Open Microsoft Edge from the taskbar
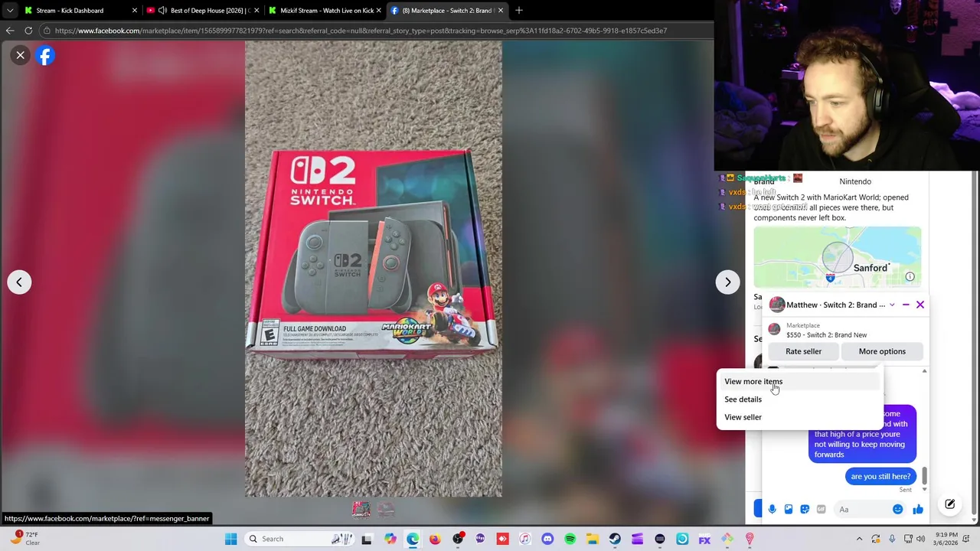 413,539
